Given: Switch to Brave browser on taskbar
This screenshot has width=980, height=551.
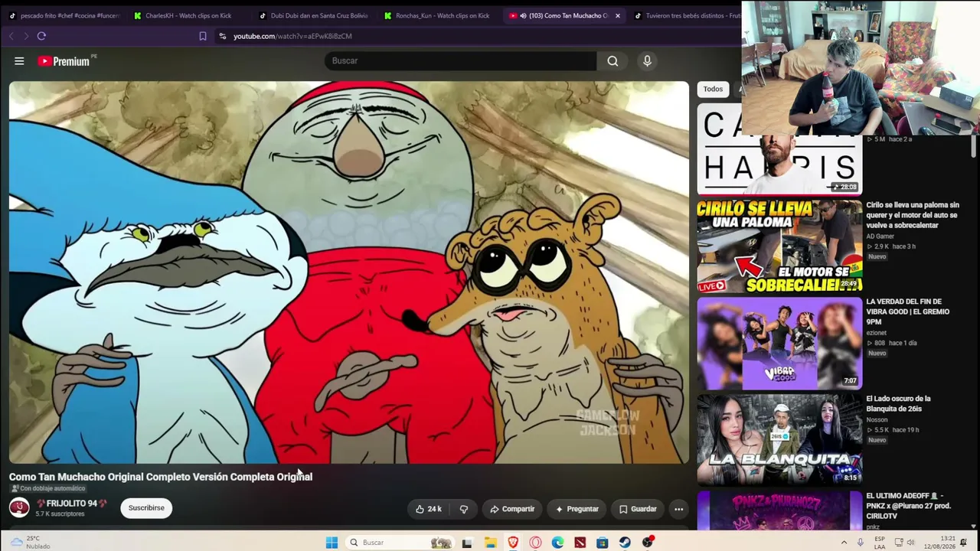Looking at the screenshot, I should pyautogui.click(x=513, y=543).
